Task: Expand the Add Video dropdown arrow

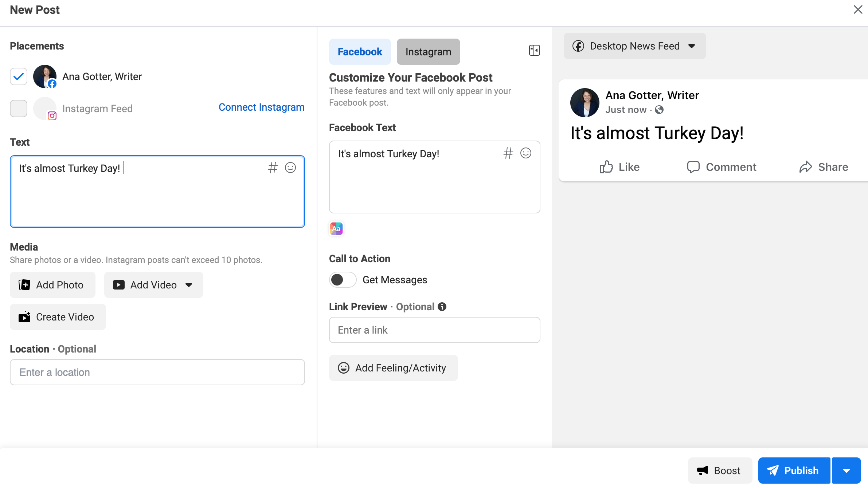Action: [x=188, y=285]
